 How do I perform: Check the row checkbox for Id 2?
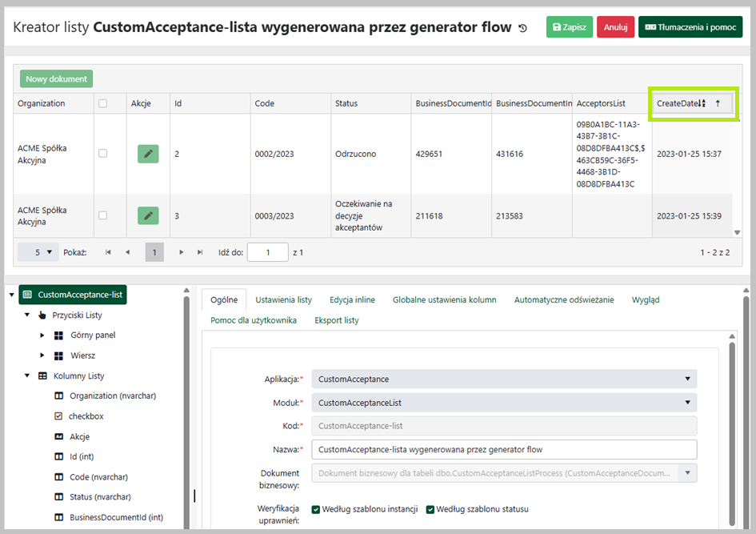102,154
